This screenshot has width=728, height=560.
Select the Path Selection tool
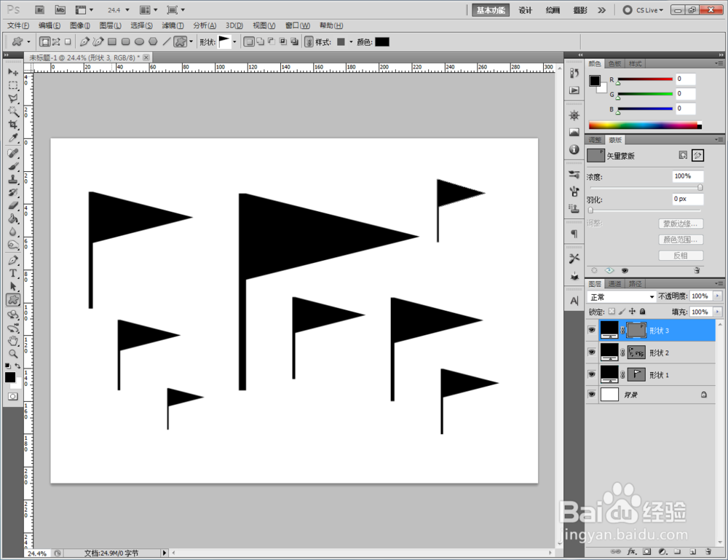(13, 286)
